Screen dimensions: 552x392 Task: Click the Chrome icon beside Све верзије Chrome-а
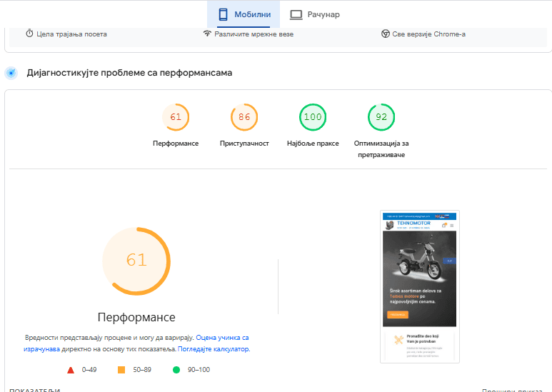coord(385,34)
